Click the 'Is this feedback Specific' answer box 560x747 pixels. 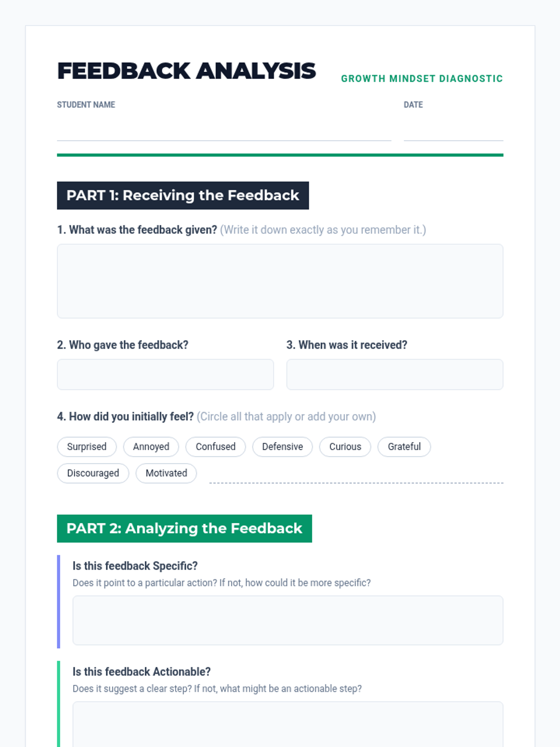(x=287, y=620)
